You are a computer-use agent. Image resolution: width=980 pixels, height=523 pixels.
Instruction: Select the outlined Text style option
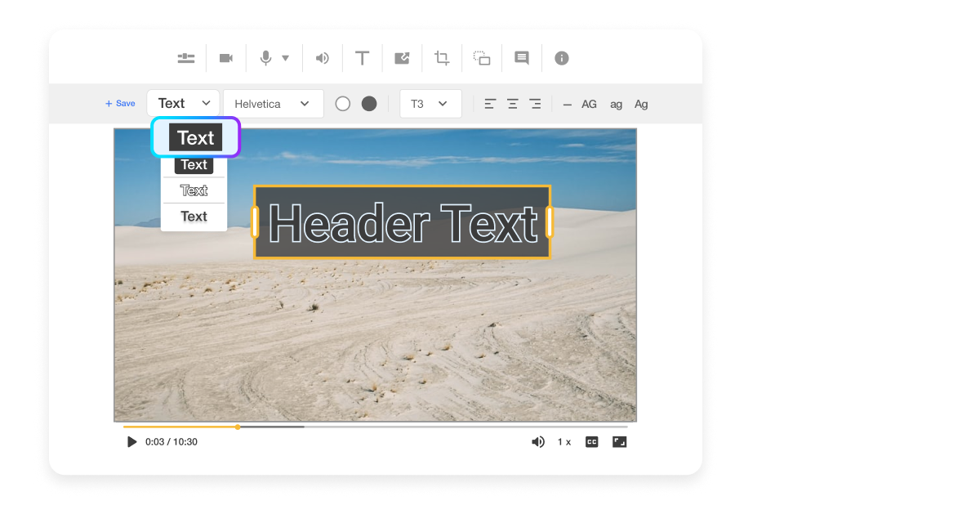(x=194, y=190)
